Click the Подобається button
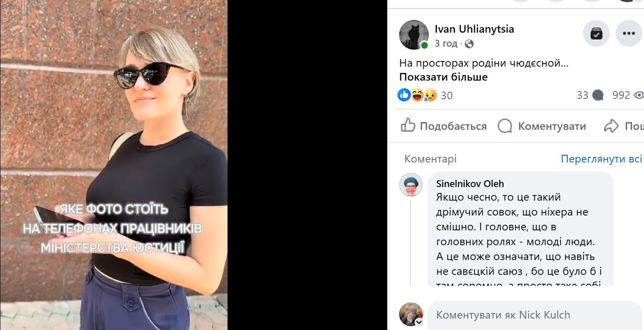 (444, 126)
